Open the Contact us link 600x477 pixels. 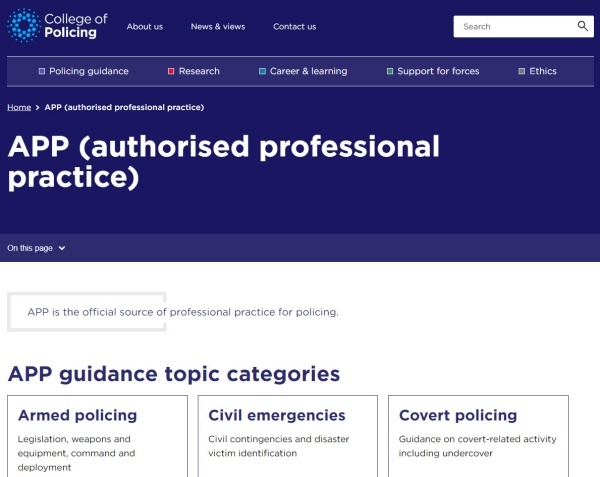click(295, 26)
